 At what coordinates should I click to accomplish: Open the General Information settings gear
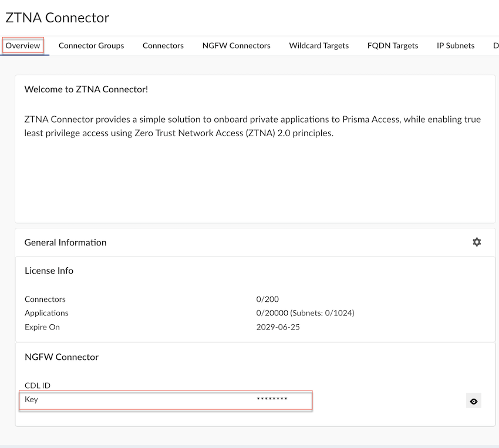pyautogui.click(x=477, y=242)
